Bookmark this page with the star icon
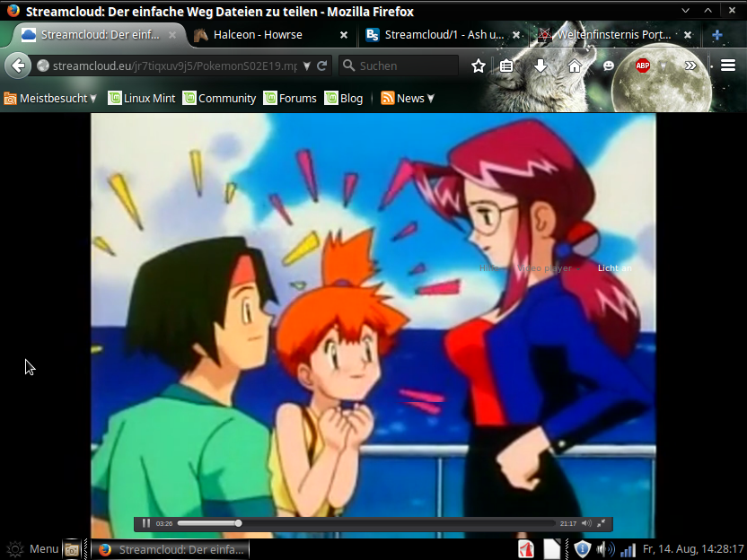Image resolution: width=747 pixels, height=560 pixels. (479, 66)
